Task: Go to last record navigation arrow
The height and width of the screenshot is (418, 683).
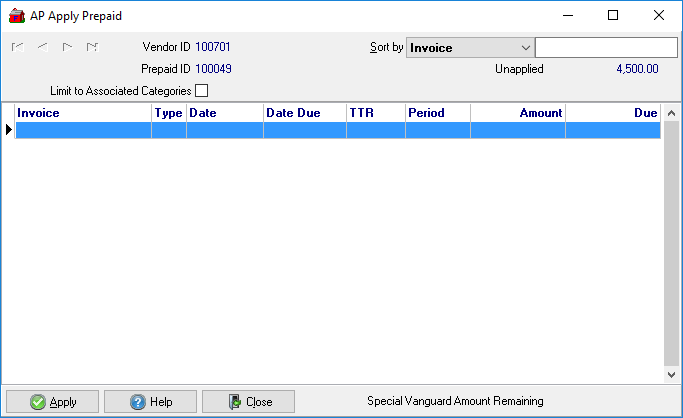Action: click(x=92, y=47)
